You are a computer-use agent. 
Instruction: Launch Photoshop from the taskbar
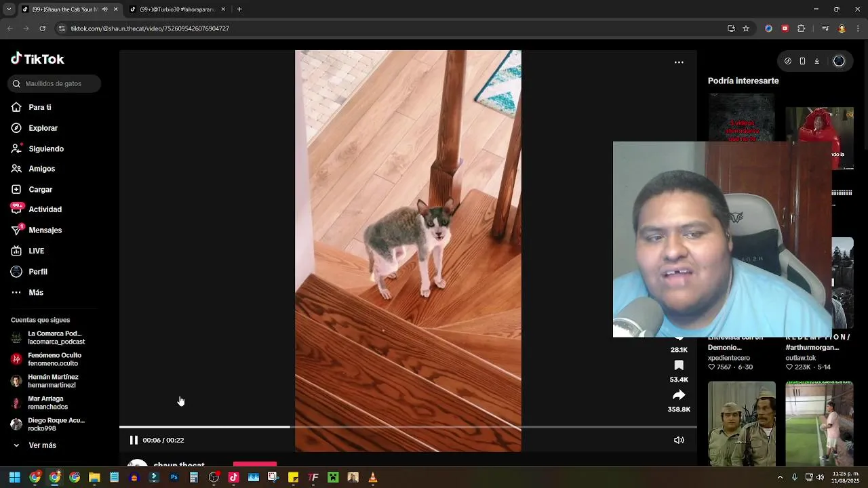174,477
